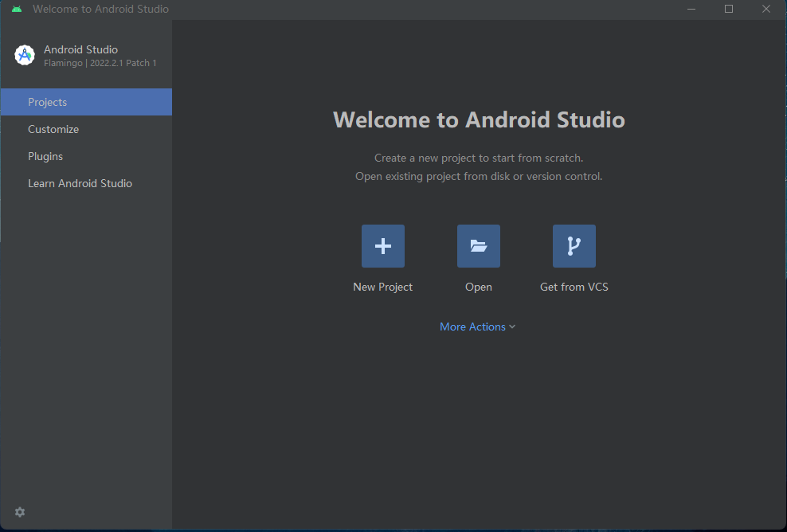
Task: Click the New Project plus icon
Action: (x=383, y=246)
